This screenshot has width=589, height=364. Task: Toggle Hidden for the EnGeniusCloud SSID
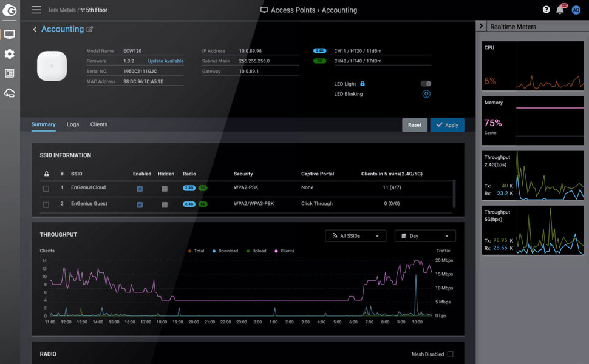tap(165, 189)
